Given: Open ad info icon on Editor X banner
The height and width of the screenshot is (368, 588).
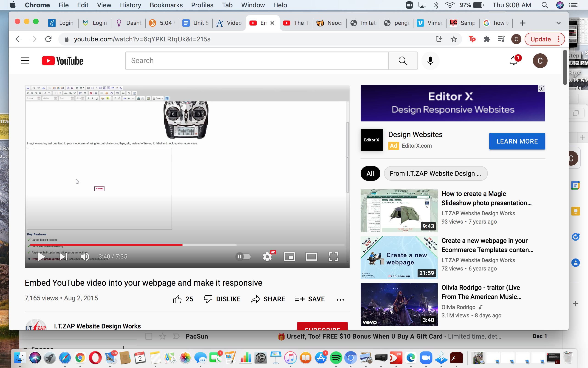Looking at the screenshot, I should [x=541, y=88].
